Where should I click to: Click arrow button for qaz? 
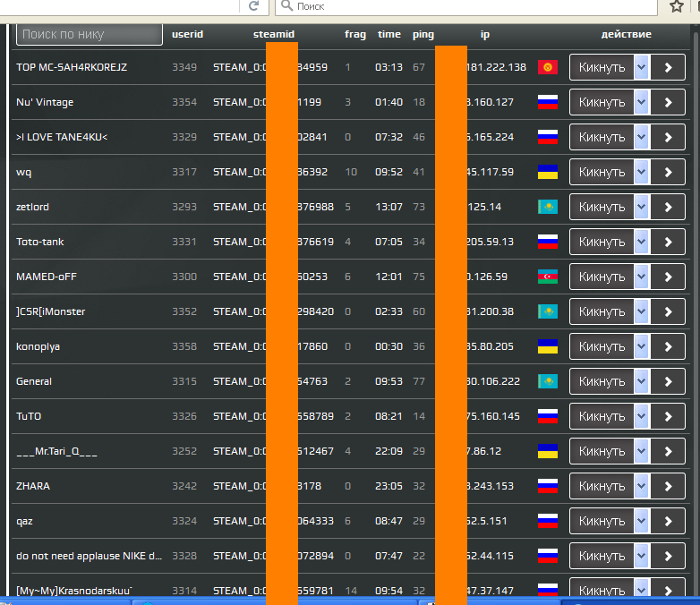click(668, 521)
